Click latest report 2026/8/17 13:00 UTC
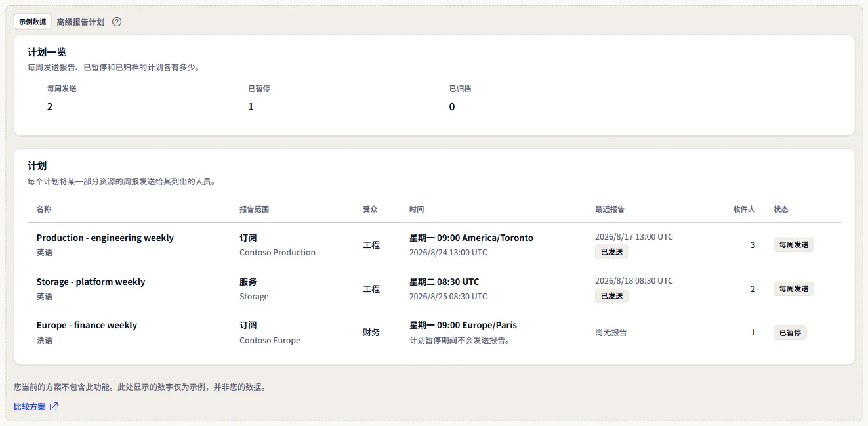 point(634,236)
